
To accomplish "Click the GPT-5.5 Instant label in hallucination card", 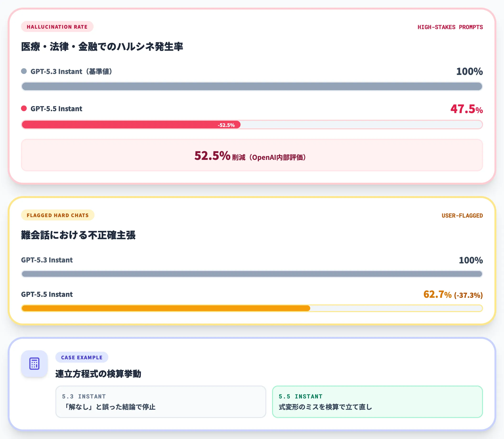I will point(56,109).
